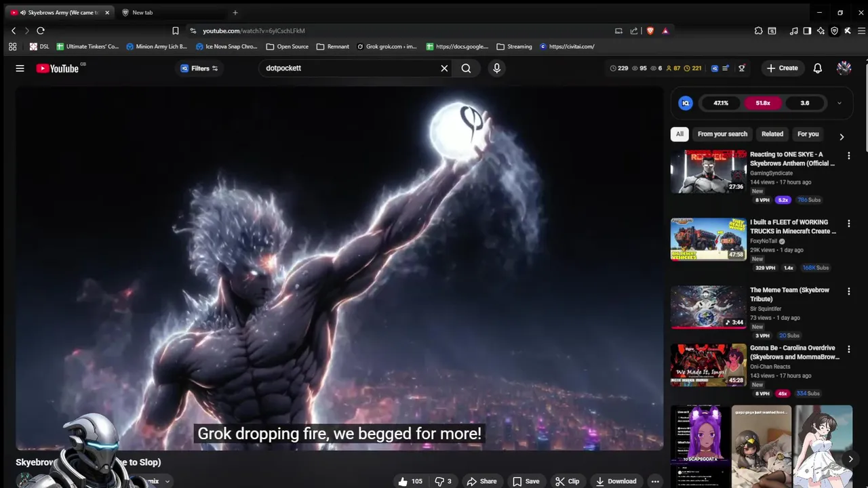Open The Meme Team video thumbnail
Viewport: 868px width, 488px height.
pyautogui.click(x=708, y=307)
